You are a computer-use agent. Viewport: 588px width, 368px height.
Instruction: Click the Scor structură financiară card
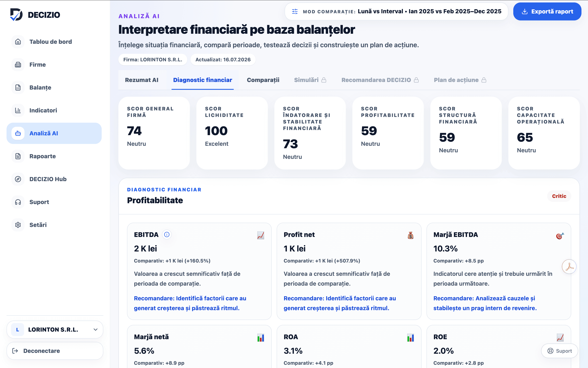tap(466, 133)
